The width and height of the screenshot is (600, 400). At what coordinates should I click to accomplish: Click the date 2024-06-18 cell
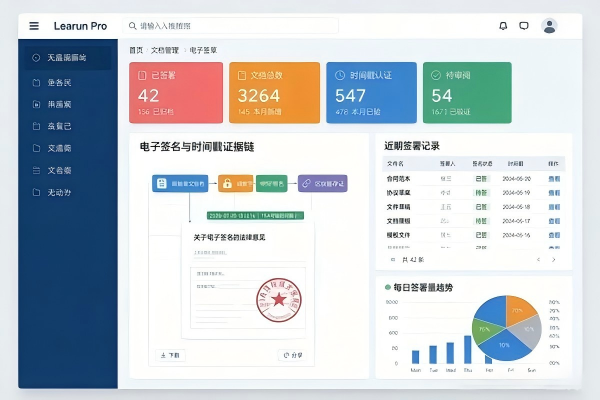pyautogui.click(x=516, y=207)
